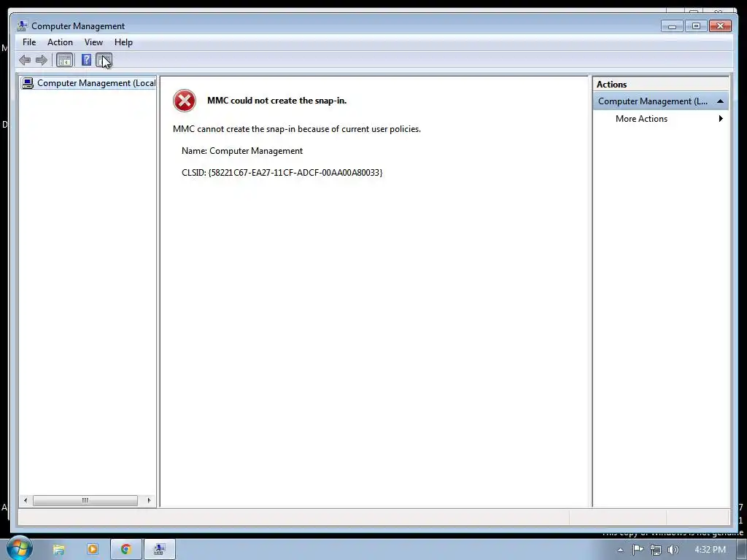Select Computer Management (Local) tree node

tap(89, 83)
